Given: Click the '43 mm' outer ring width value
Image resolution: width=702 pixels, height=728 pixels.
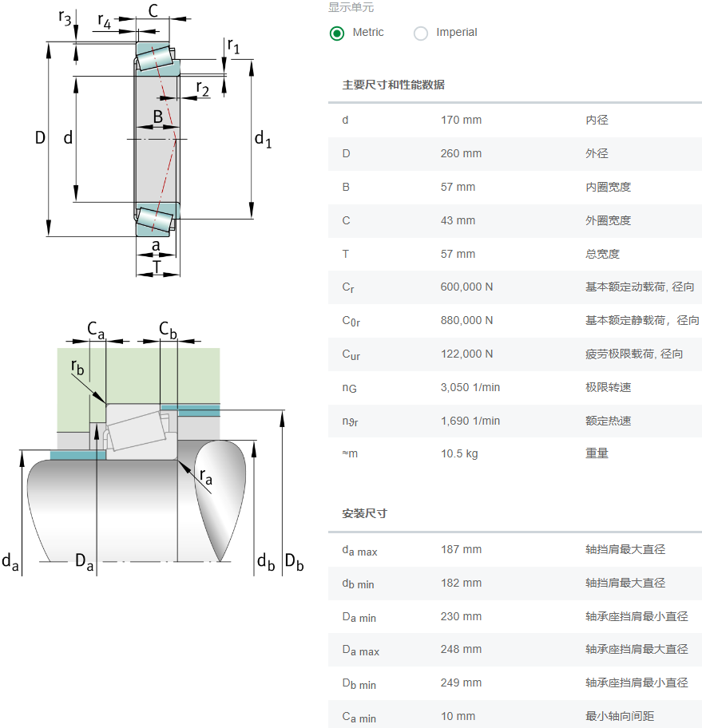Looking at the screenshot, I should coord(458,220).
